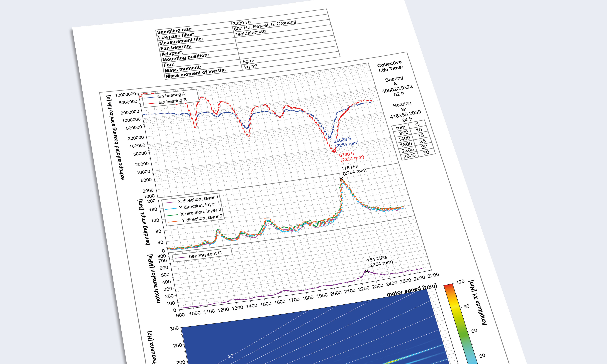
Task: Click the 'fan bearing A' legend entry
Action: [x=165, y=96]
